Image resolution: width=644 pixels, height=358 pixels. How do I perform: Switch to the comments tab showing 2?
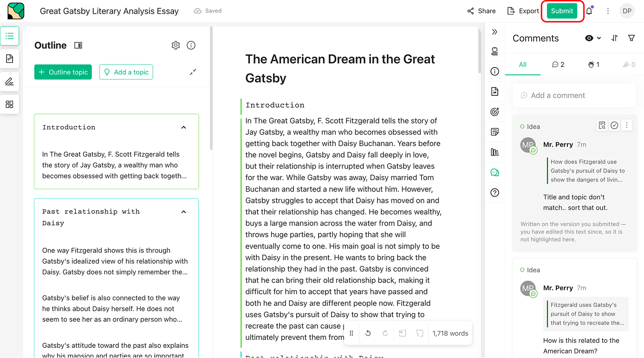click(558, 65)
